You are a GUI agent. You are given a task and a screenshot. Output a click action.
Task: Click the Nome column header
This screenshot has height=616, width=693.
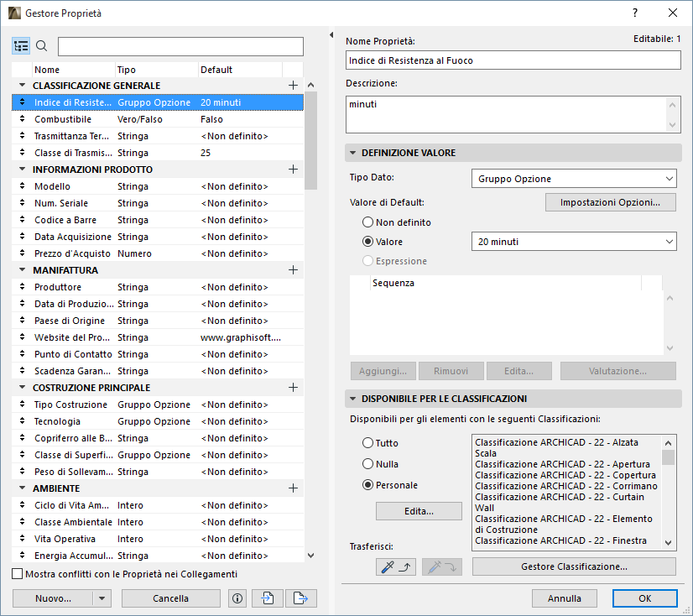coord(73,70)
